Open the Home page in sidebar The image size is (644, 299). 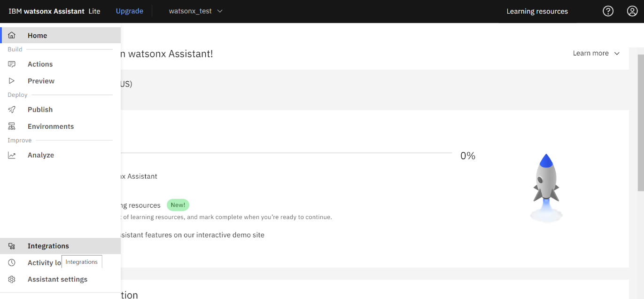coord(60,35)
